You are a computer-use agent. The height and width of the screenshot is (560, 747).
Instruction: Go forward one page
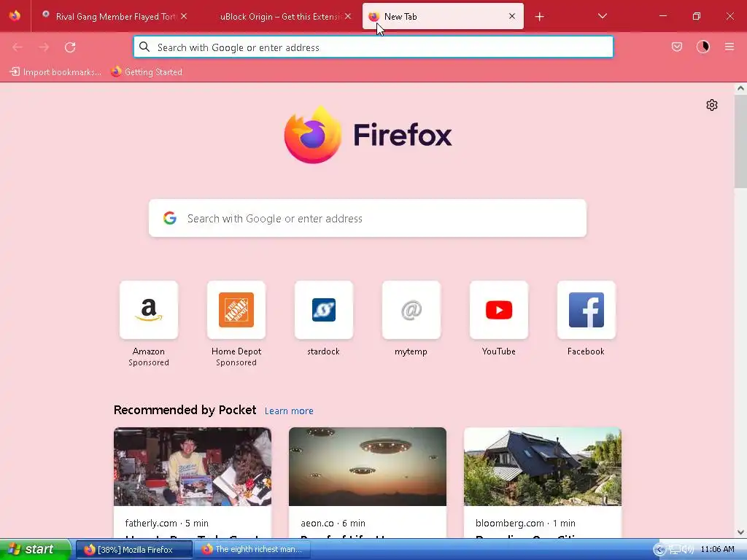point(44,47)
